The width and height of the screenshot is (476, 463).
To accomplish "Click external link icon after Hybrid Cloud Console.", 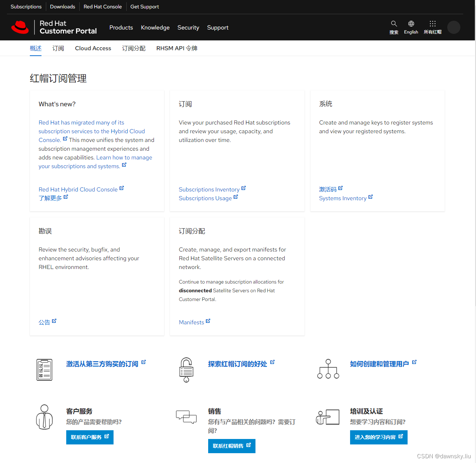I will pyautogui.click(x=65, y=139).
